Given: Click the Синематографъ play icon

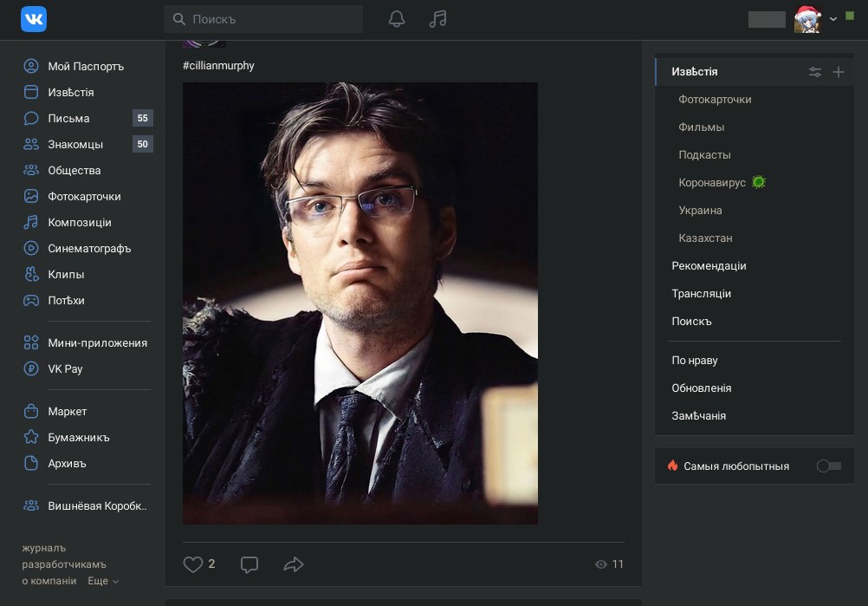Looking at the screenshot, I should coord(31,248).
